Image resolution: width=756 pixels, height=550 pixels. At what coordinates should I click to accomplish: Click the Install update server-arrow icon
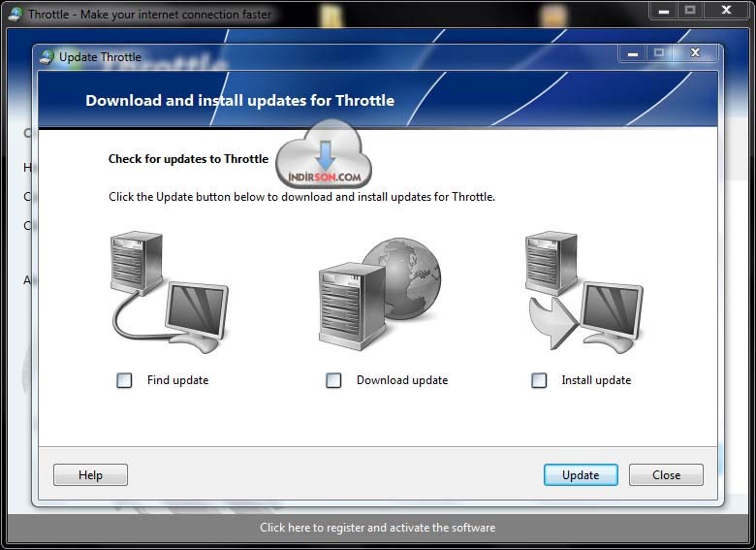pyautogui.click(x=583, y=291)
